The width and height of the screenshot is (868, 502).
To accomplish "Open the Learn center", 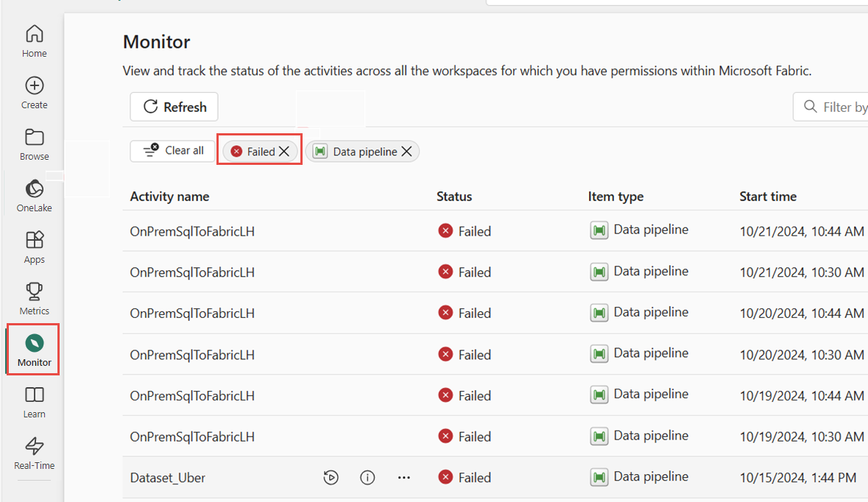I will (x=35, y=403).
